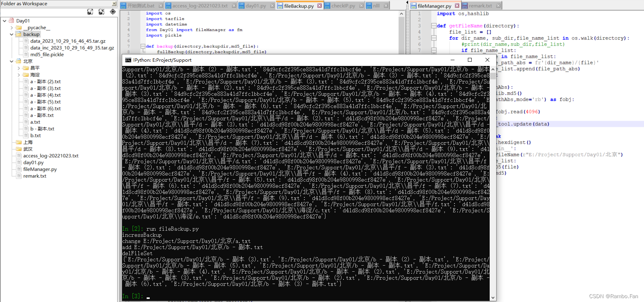Click the Locate Current File target icon
This screenshot has width=644, height=302.
coord(113,12)
